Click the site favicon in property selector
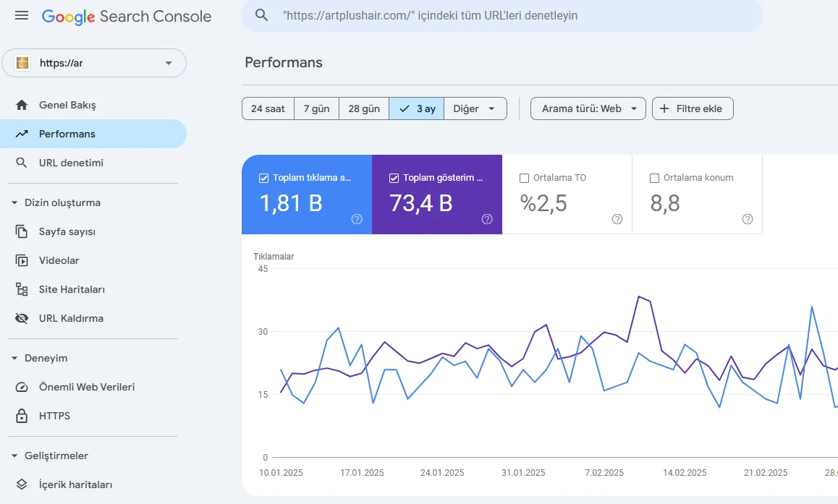 click(x=22, y=63)
